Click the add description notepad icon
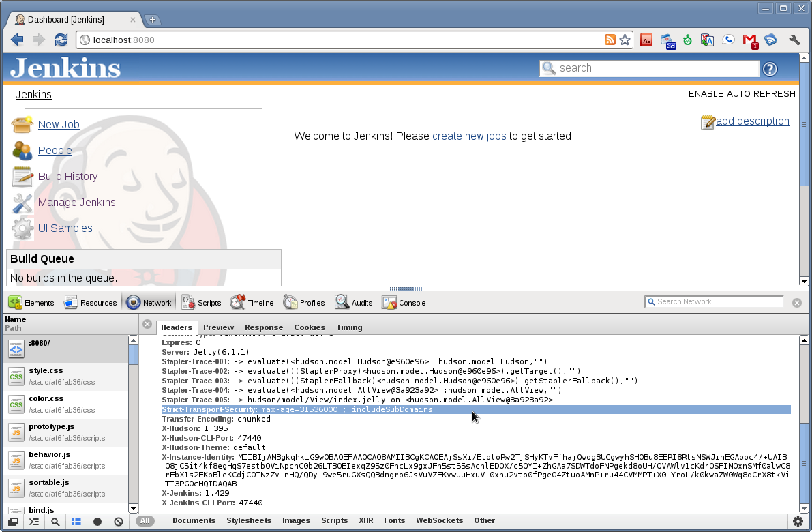 click(x=708, y=123)
